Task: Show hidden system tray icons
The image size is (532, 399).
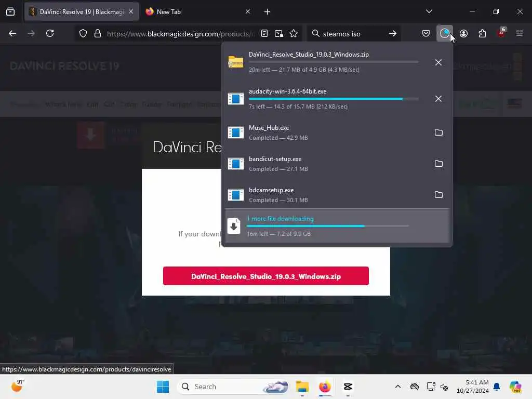Action: coord(397,387)
